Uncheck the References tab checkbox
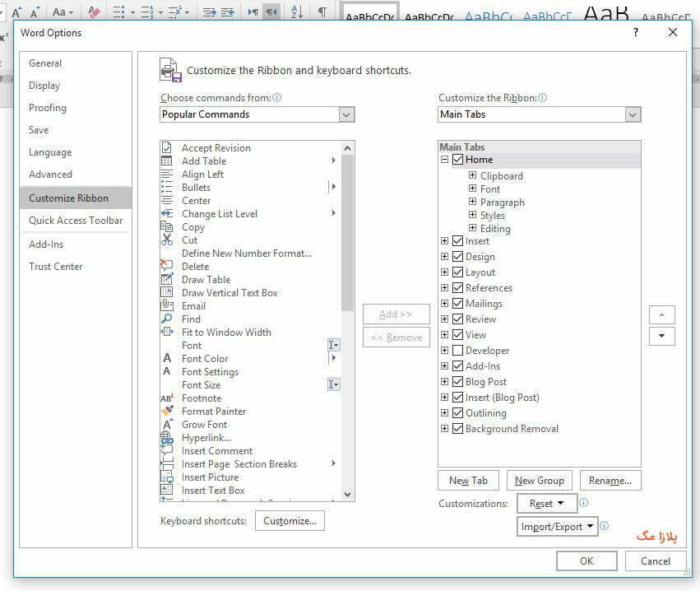The width and height of the screenshot is (700, 591). click(457, 288)
